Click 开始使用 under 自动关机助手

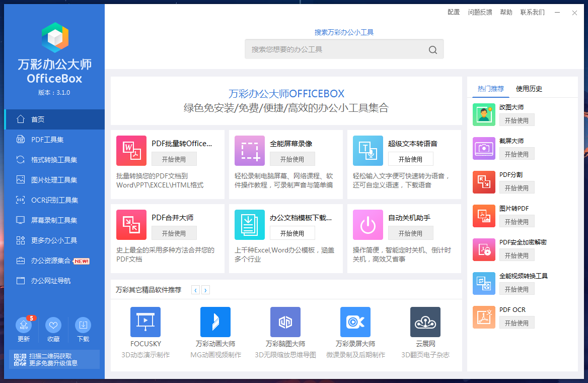411,233
